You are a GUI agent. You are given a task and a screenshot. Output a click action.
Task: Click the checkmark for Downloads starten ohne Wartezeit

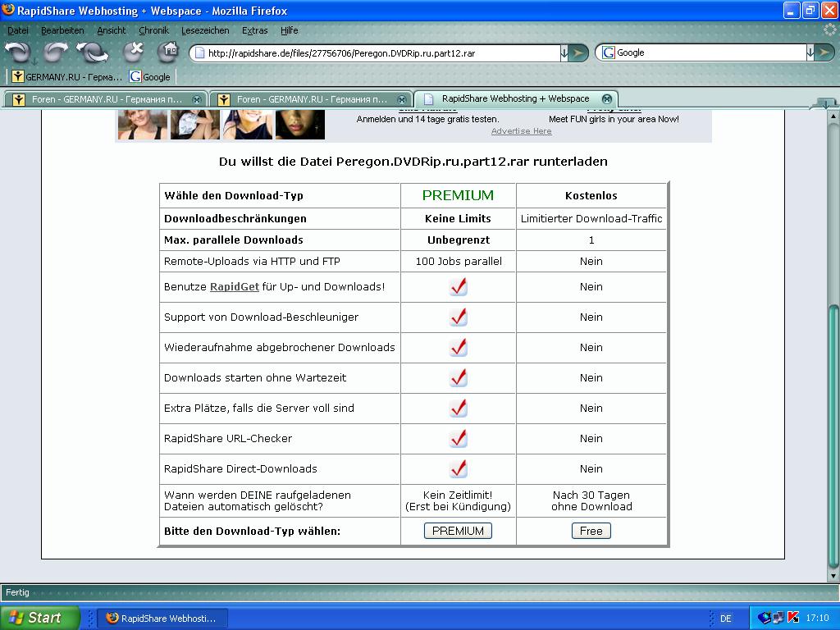tap(458, 377)
